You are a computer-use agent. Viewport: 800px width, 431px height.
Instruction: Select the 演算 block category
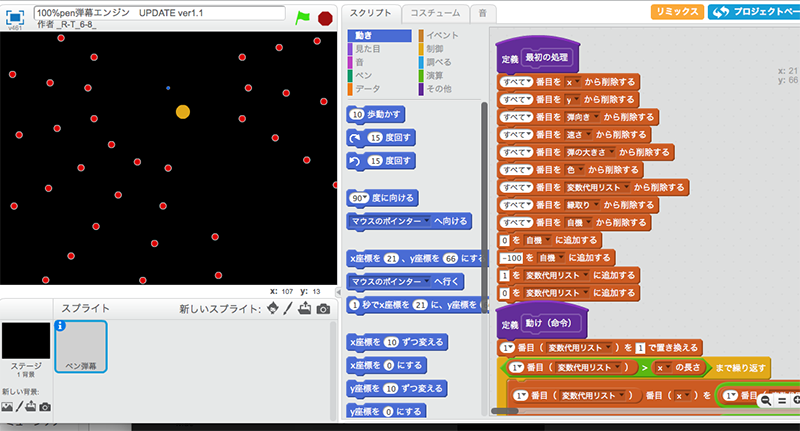[x=449, y=75]
